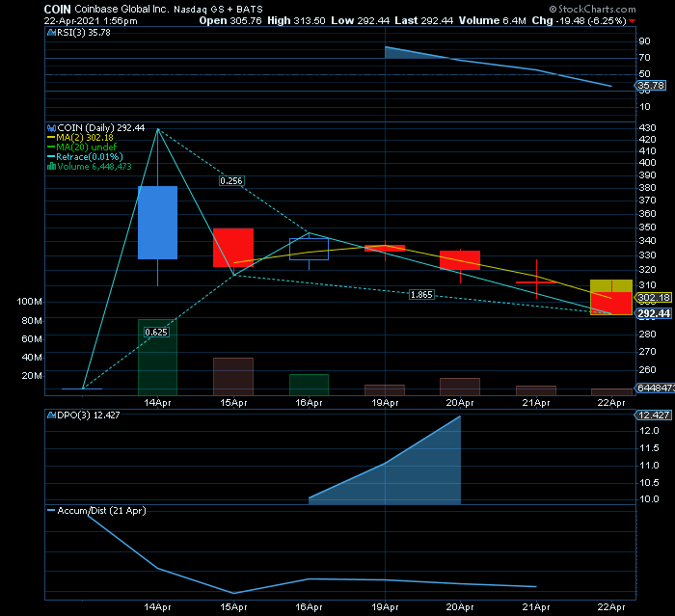Click the RSI(3) 35.78 indicator legend
This screenshot has width=675, height=616.
coord(84,33)
